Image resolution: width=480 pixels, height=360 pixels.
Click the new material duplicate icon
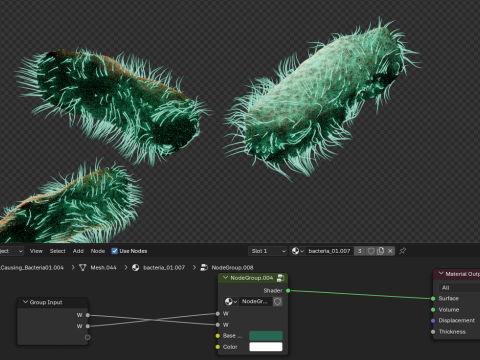(380, 251)
